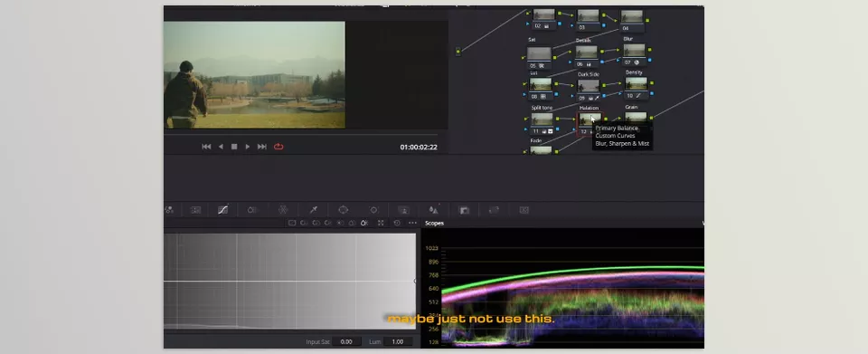Open the Color Warper web icon palette

pyautogui.click(x=283, y=210)
